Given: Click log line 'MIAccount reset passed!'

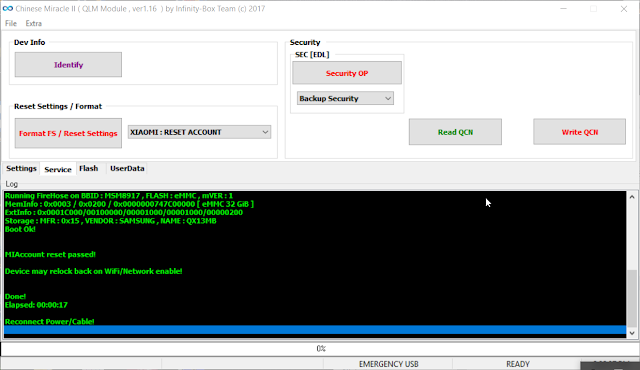Looking at the screenshot, I should pyautogui.click(x=50, y=255).
